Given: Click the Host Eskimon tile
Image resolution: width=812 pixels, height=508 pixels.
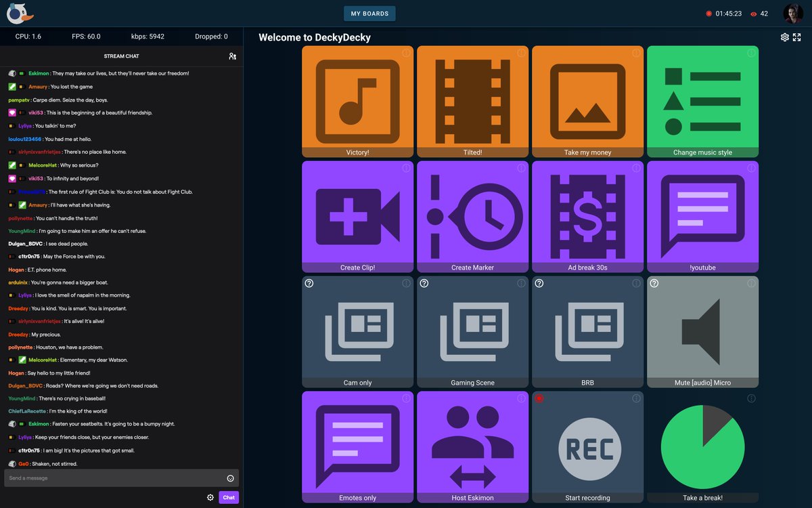Looking at the screenshot, I should (x=472, y=447).
